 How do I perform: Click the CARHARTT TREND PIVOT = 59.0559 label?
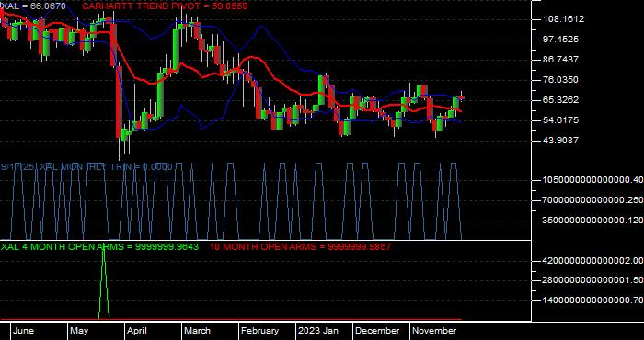pyautogui.click(x=165, y=6)
